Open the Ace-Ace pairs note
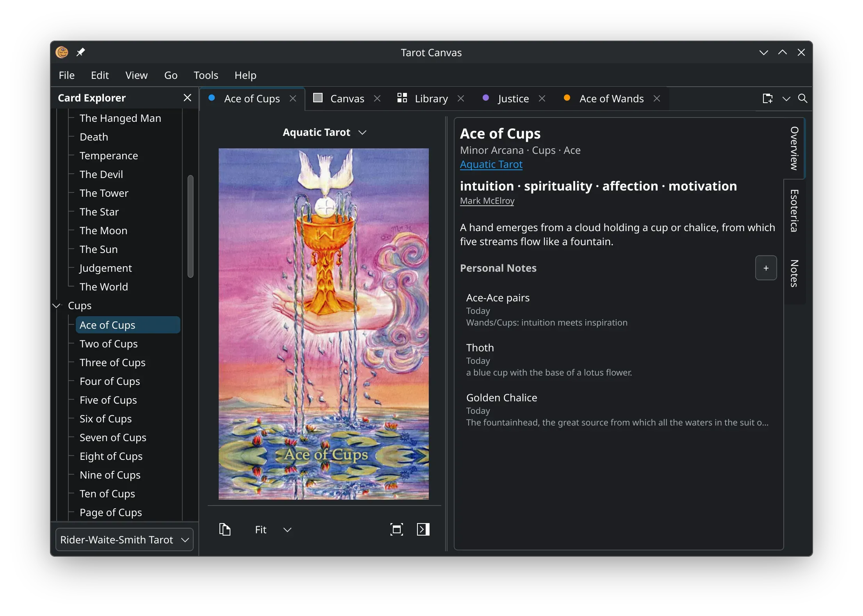Image resolution: width=863 pixels, height=616 pixels. [619, 310]
